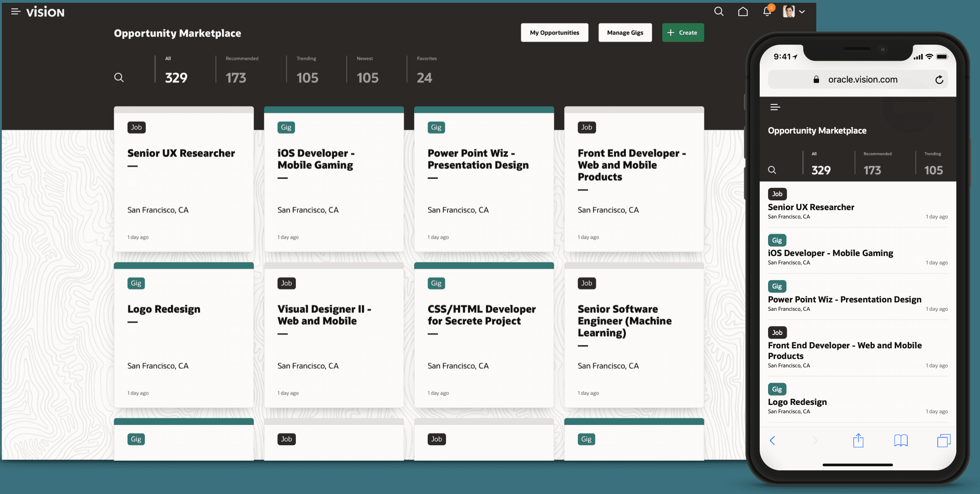
Task: Open Power Point Wiz row on phone
Action: click(858, 297)
